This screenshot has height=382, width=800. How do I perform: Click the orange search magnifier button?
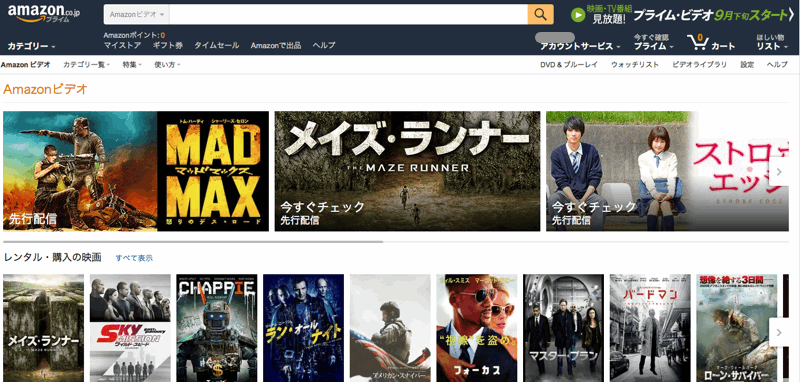tap(540, 14)
